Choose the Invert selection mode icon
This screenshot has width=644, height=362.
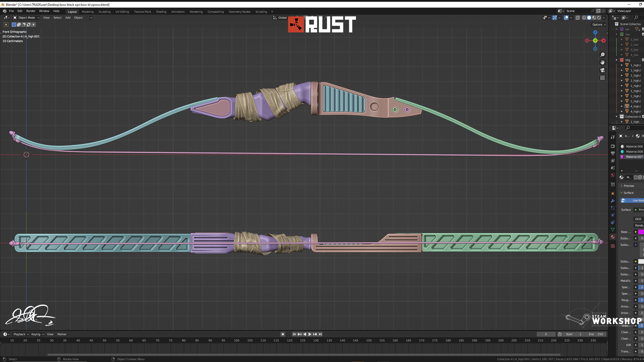29,24
